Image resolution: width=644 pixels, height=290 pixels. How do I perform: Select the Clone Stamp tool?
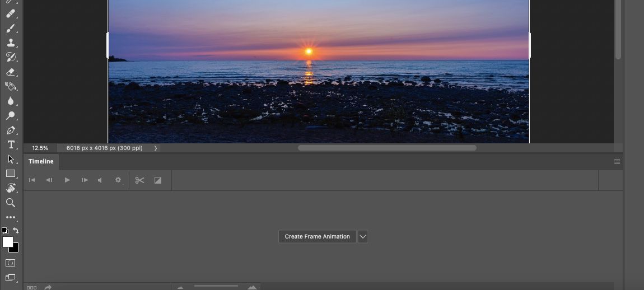point(11,43)
